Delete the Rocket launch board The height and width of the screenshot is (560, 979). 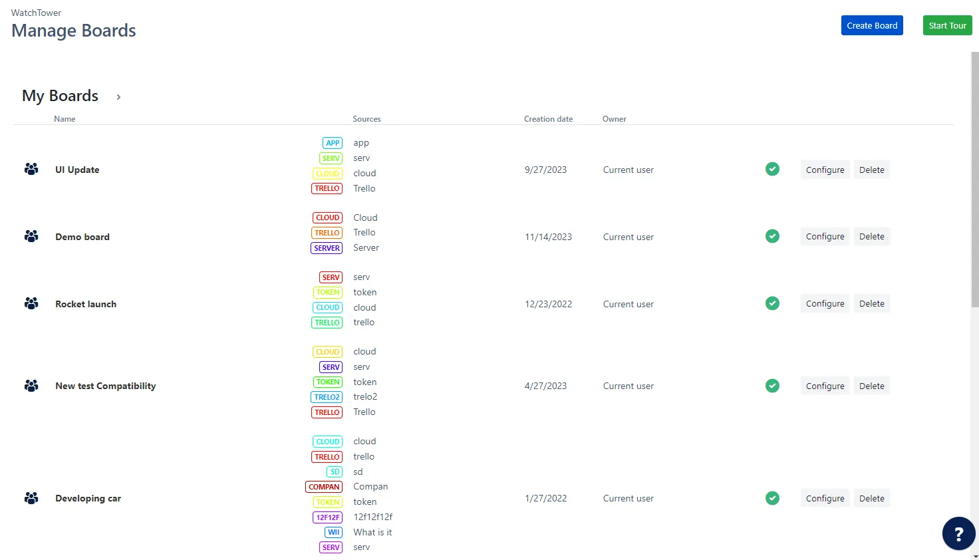(872, 303)
